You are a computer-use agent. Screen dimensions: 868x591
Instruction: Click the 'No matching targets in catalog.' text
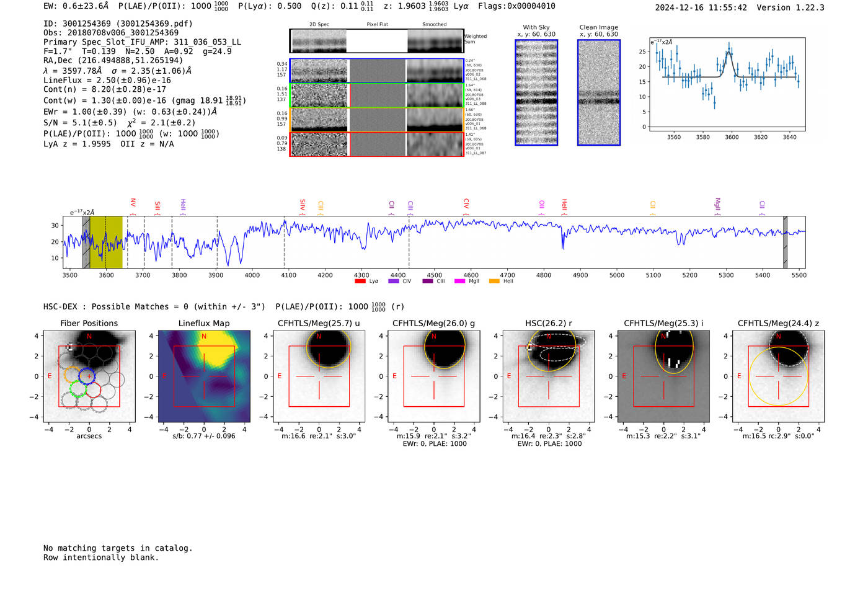118,548
